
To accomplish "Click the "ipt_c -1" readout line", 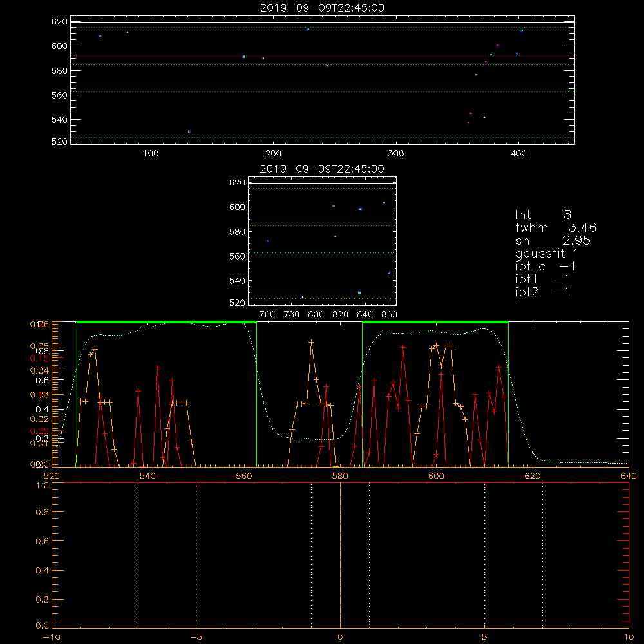I will point(545,267).
